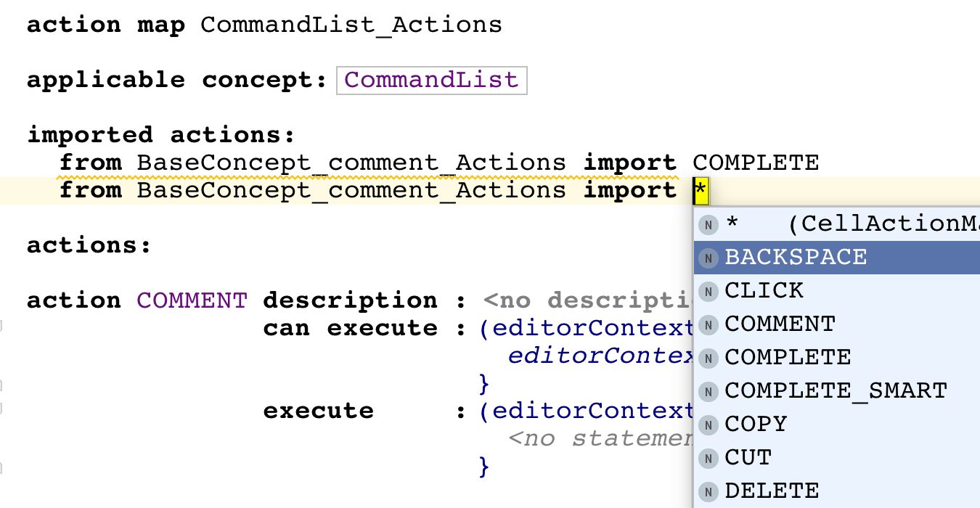
Task: Click the action name COMMENT in editor
Action: pyautogui.click(x=192, y=300)
